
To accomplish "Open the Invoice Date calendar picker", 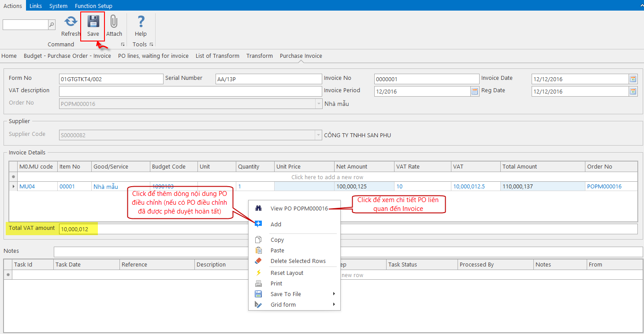I will pyautogui.click(x=633, y=79).
